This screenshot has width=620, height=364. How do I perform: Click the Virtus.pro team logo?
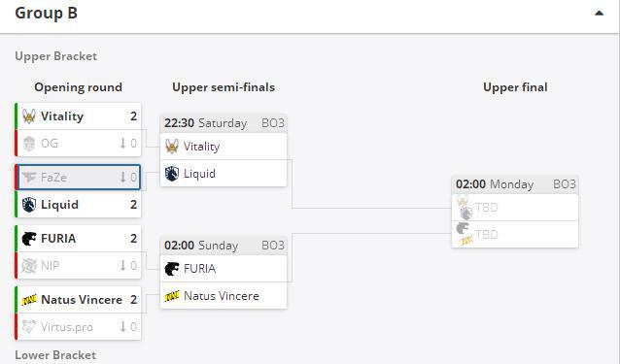pos(29,327)
